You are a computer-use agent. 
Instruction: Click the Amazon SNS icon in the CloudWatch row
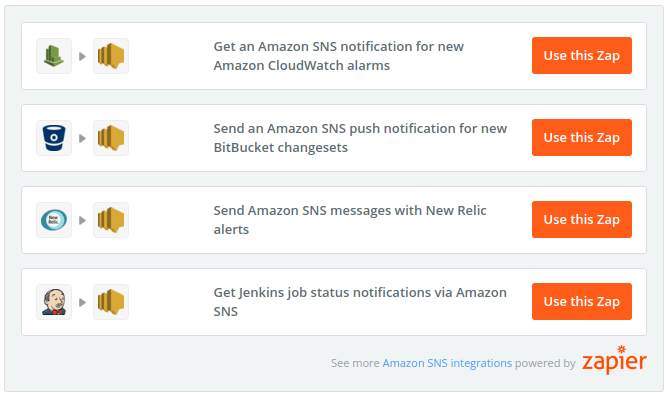point(111,56)
